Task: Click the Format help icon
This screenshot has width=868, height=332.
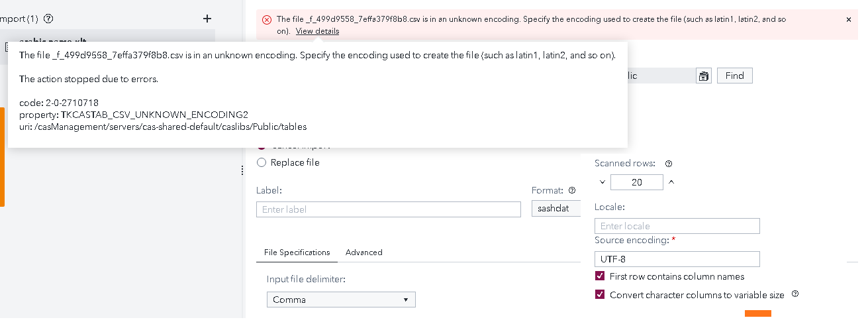Action: pos(572,190)
